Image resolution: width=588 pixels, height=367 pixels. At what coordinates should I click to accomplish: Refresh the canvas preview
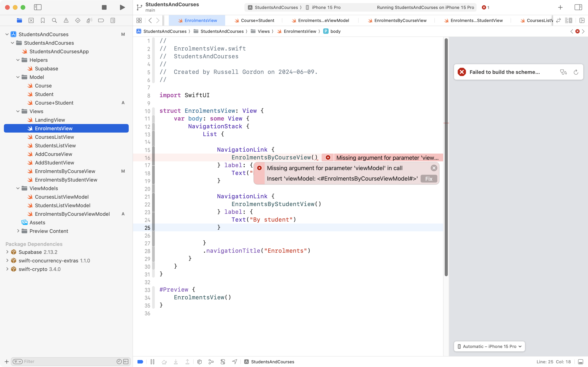tap(576, 72)
